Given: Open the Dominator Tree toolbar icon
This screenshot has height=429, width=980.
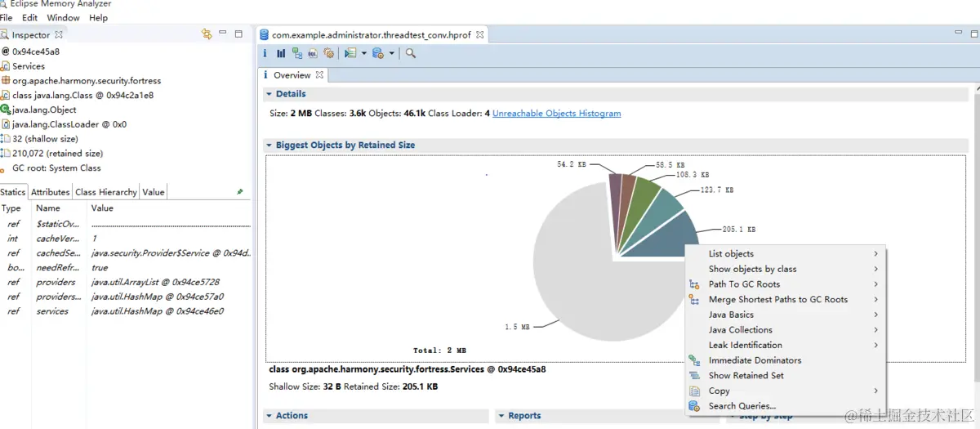Looking at the screenshot, I should click(297, 53).
